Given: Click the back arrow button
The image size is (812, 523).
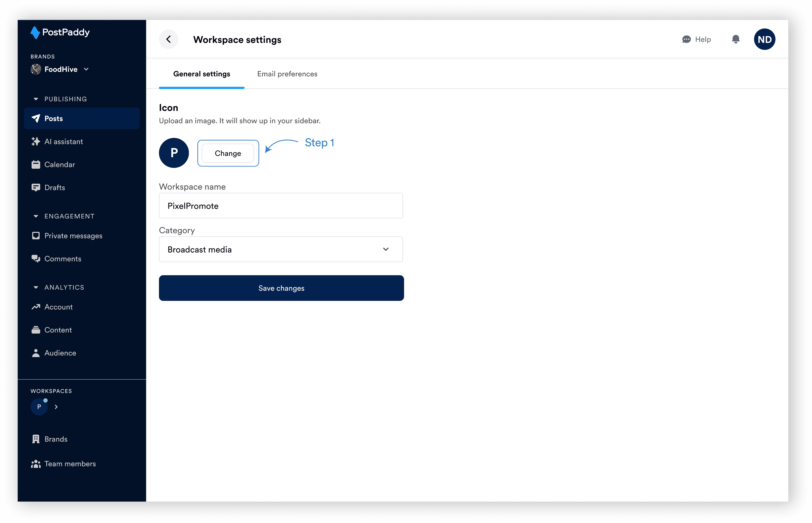Looking at the screenshot, I should click(169, 39).
